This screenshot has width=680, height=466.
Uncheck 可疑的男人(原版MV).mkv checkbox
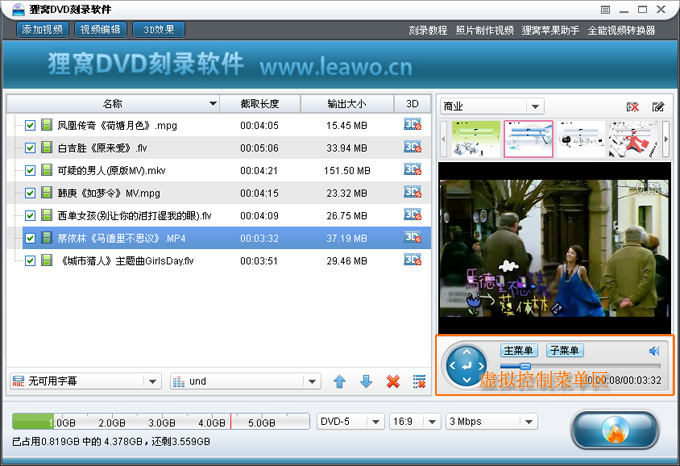[x=30, y=170]
